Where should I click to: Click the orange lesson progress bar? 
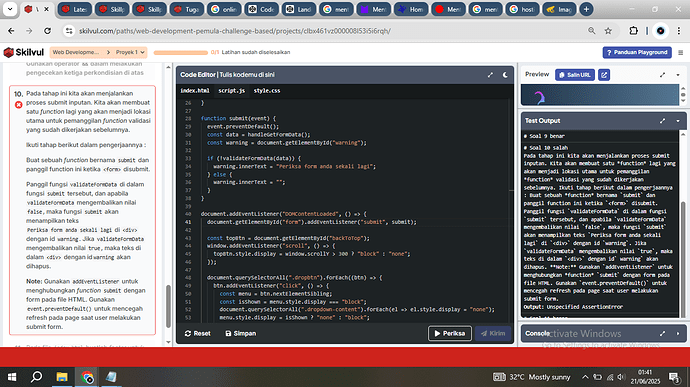[x=180, y=52]
